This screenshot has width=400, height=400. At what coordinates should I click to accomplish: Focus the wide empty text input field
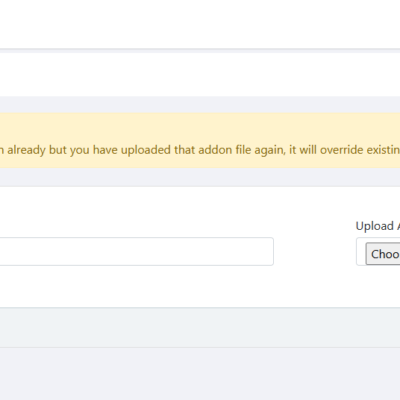pos(137,251)
